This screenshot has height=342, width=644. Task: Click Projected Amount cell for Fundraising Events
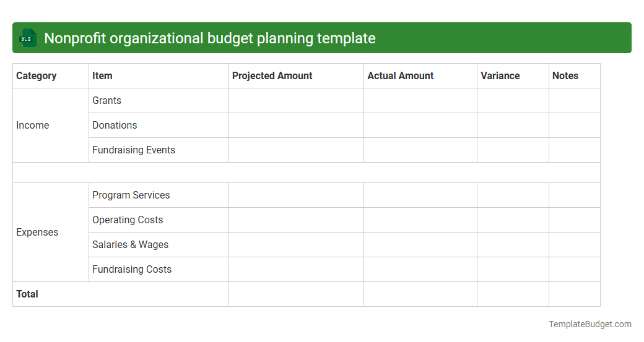click(x=296, y=150)
